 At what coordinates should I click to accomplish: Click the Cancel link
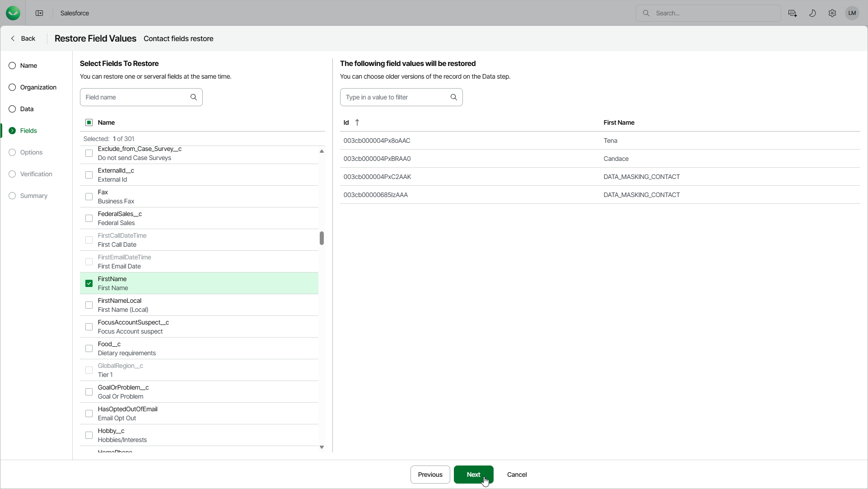pyautogui.click(x=517, y=475)
